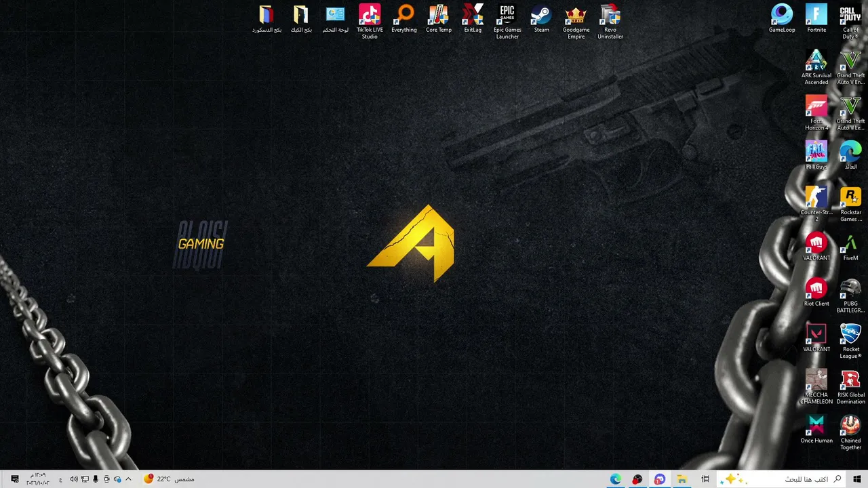868x488 pixels.
Task: Open Epic Games Launcher
Action: pyautogui.click(x=507, y=22)
